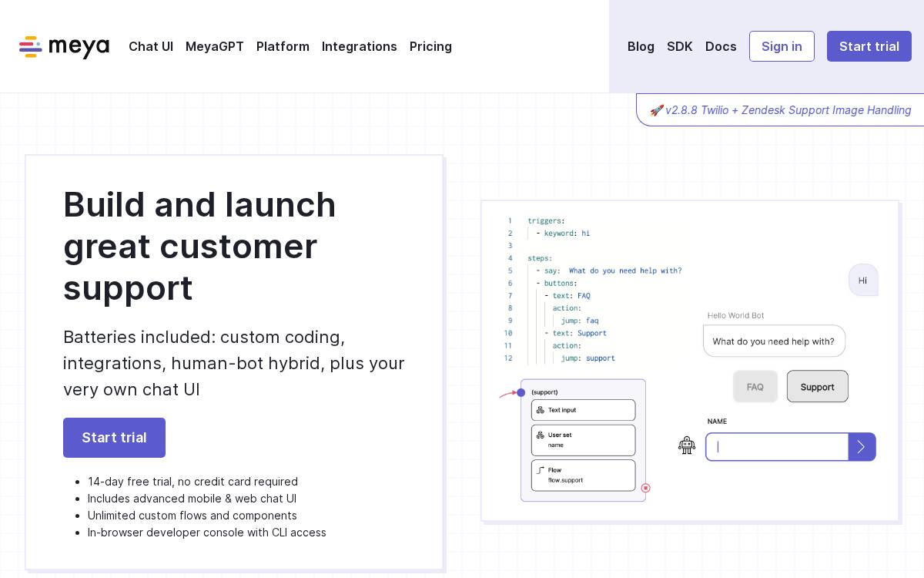This screenshot has width=924, height=578.
Task: Click the red end marker on flow
Action: pyautogui.click(x=646, y=488)
